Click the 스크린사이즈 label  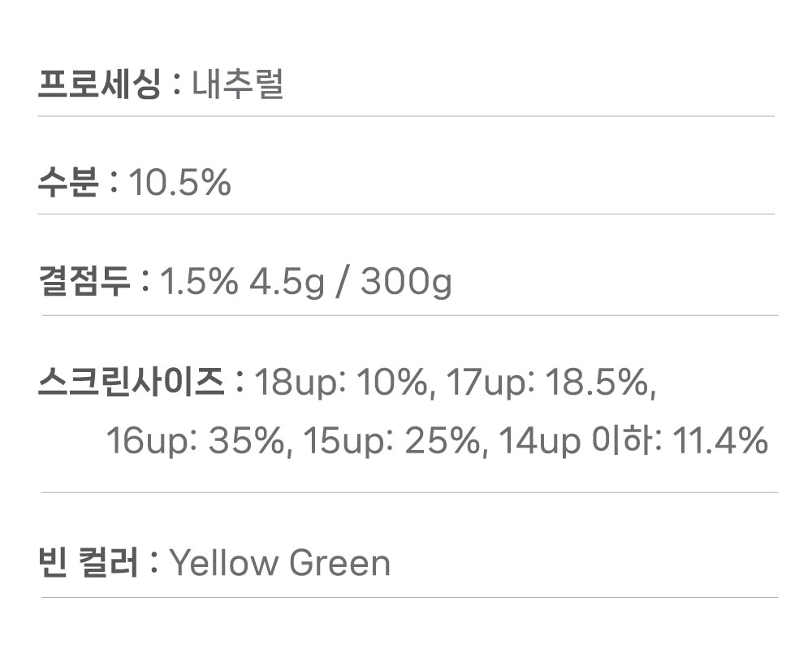[x=131, y=381]
